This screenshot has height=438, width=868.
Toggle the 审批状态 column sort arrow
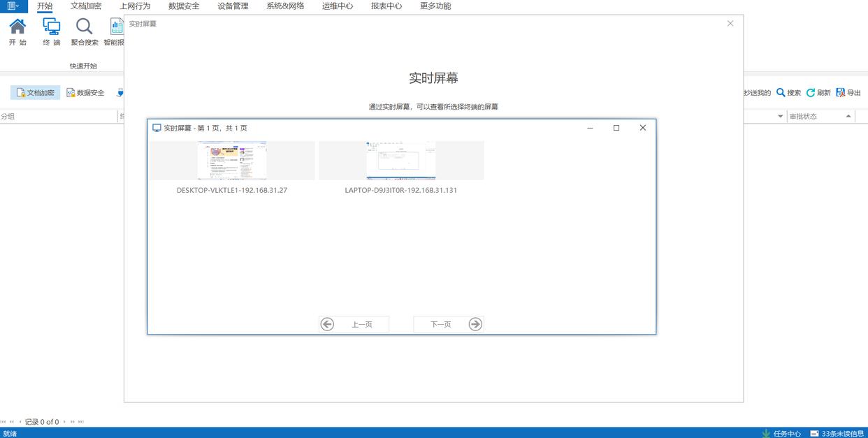pos(848,117)
